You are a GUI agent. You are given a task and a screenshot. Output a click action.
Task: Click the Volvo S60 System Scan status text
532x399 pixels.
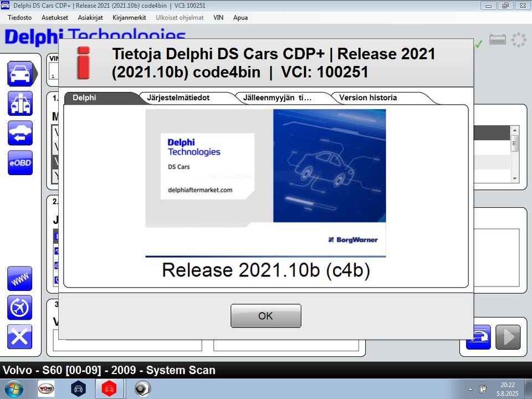click(x=109, y=370)
